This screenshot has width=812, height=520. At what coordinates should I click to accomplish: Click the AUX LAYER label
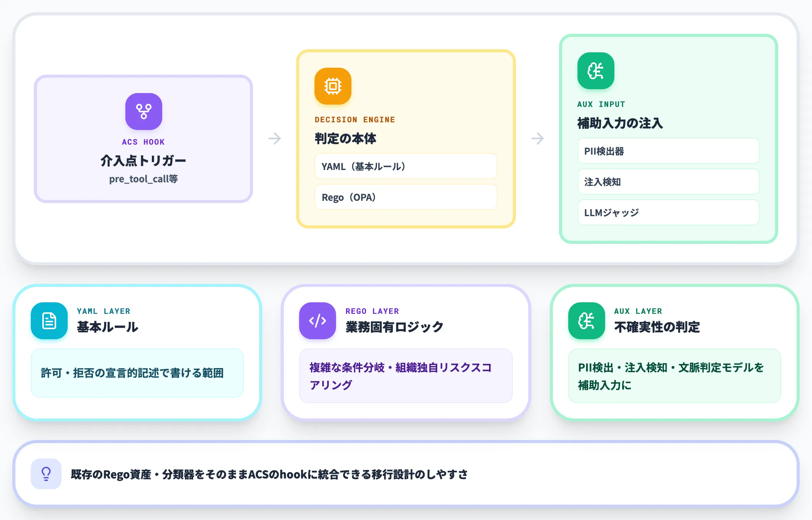638,311
